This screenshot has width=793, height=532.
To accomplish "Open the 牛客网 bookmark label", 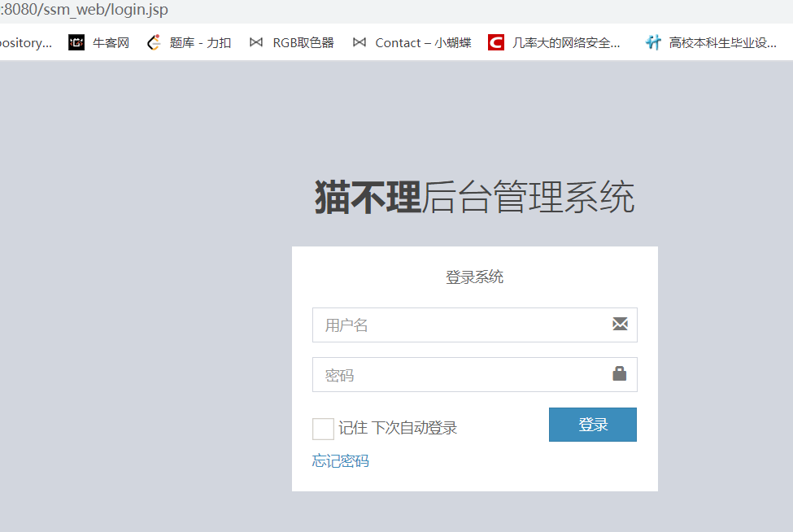I will pyautogui.click(x=111, y=43).
